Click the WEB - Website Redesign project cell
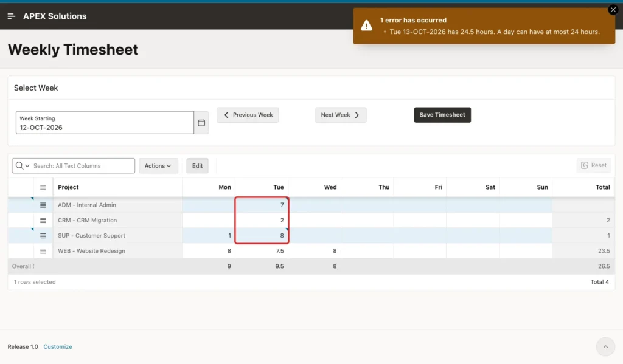The width and height of the screenshot is (623, 364). point(118,251)
